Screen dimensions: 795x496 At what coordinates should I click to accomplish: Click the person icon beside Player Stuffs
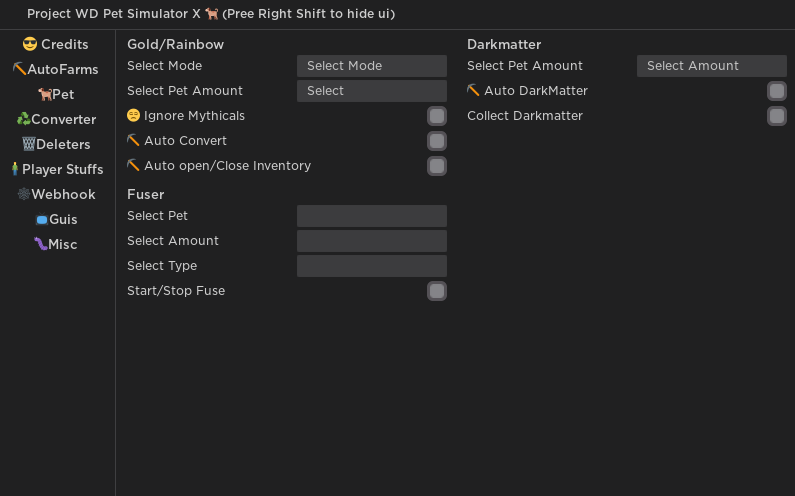click(15, 169)
